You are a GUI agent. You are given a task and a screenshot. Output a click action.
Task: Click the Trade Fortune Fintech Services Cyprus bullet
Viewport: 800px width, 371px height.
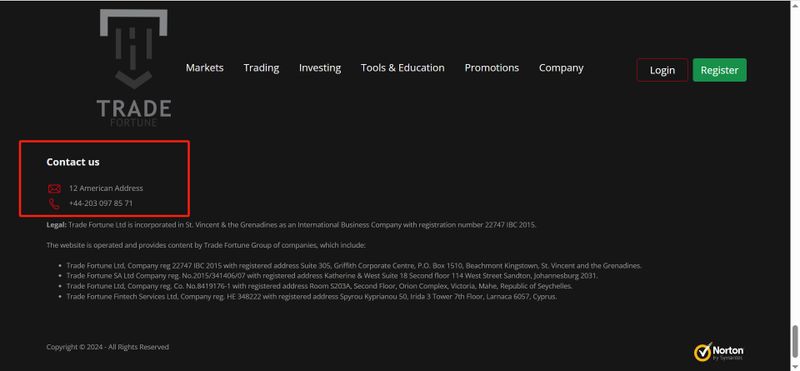point(312,296)
